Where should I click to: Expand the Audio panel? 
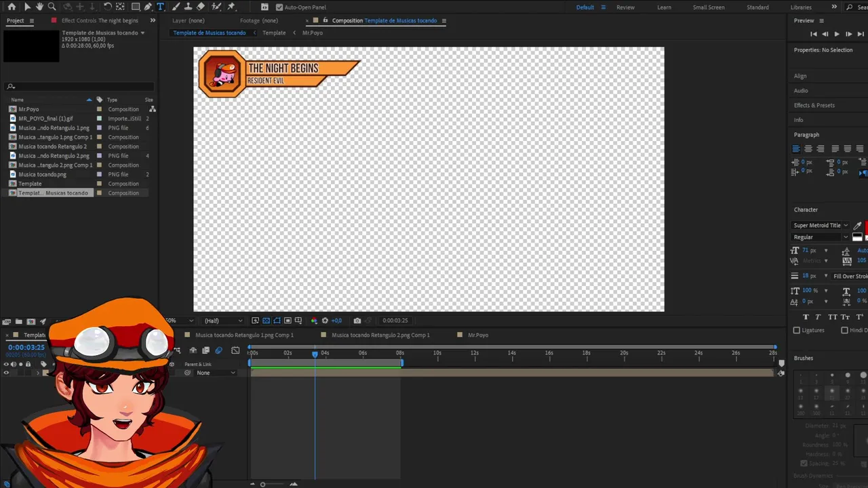tap(802, 91)
